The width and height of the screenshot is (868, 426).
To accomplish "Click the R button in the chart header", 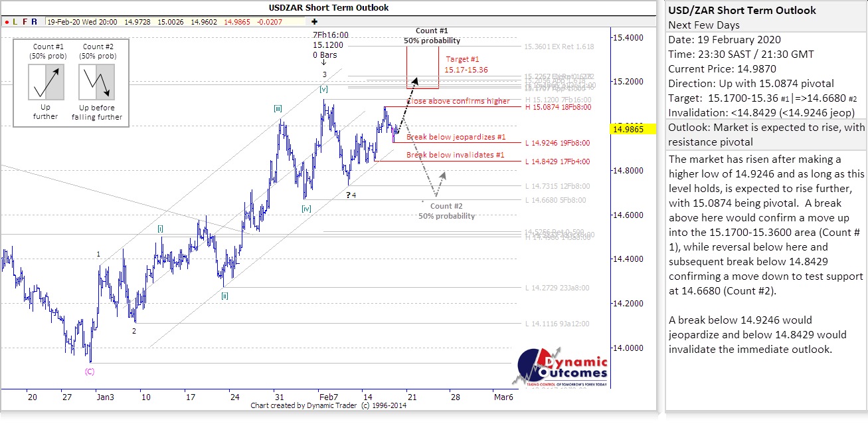I will pos(34,22).
